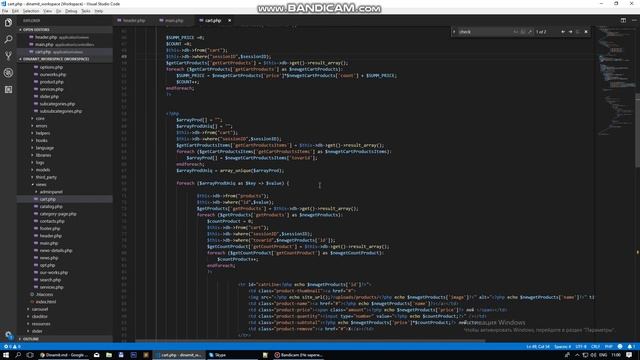Expand the libraries folder
640x360 pixels.
click(43, 155)
